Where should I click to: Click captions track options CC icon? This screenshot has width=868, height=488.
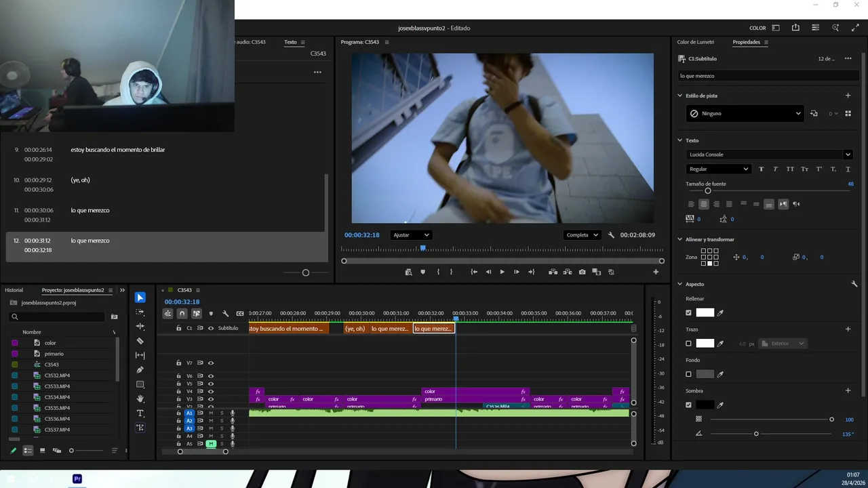pos(239,314)
